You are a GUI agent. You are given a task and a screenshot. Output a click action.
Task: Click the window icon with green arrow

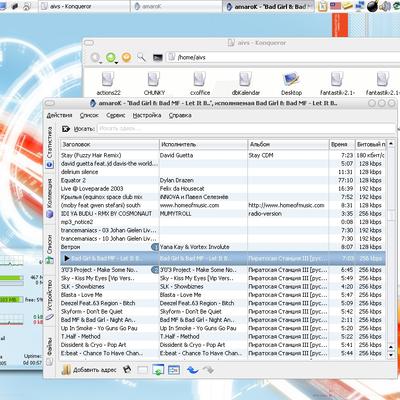point(158,370)
